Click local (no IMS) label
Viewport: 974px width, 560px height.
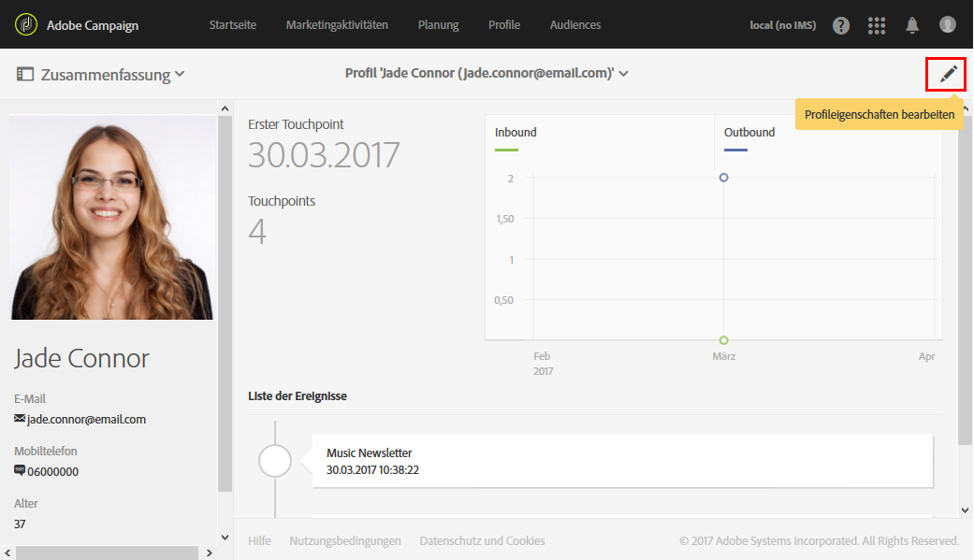[x=783, y=25]
